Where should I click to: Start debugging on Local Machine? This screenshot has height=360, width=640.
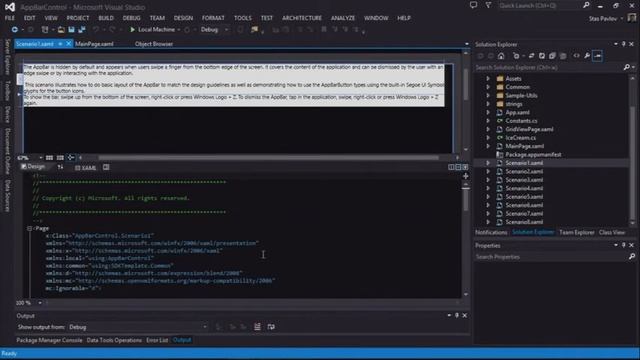click(152, 29)
